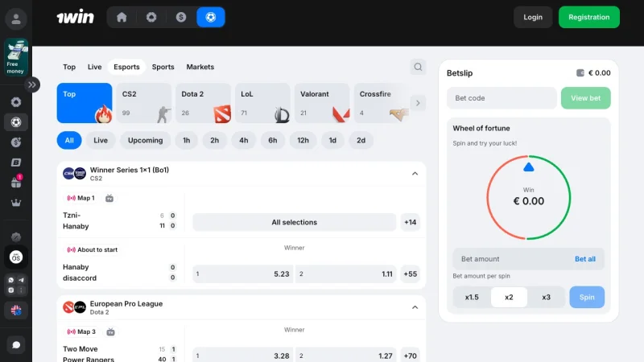
Task: Open stream icon next to Map 1
Action: click(x=109, y=198)
